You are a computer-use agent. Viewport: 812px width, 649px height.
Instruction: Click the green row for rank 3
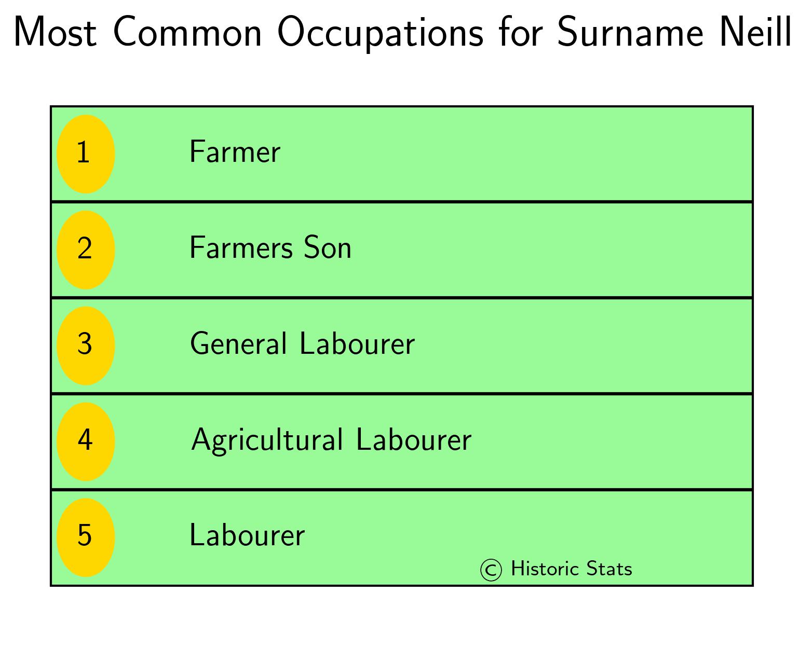pos(402,346)
